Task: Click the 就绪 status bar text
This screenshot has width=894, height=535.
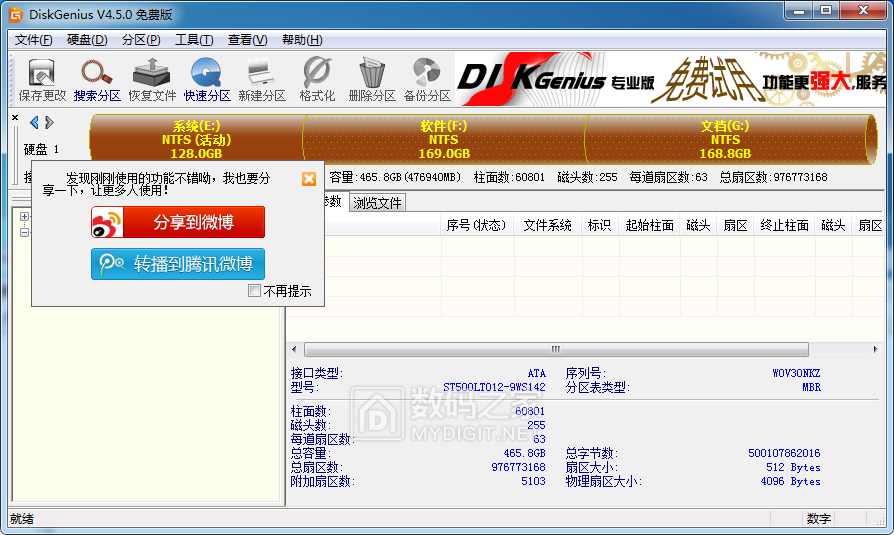Action: click(x=22, y=518)
